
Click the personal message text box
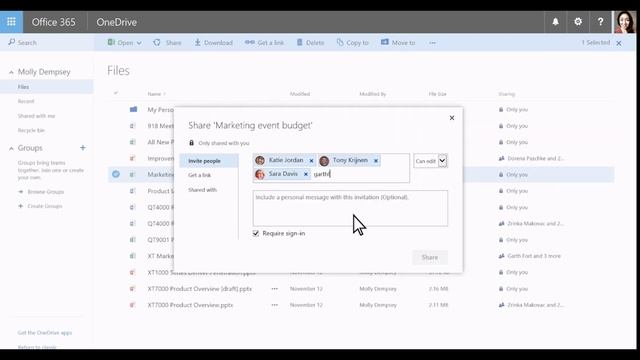click(350, 208)
